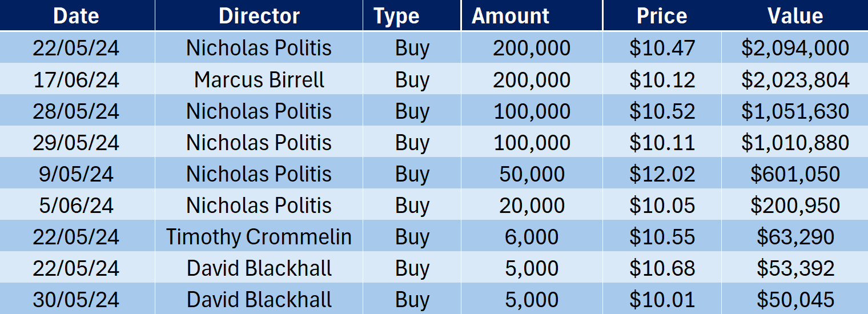868x314 pixels.
Task: Select the 50,000 amount cell
Action: click(x=532, y=174)
